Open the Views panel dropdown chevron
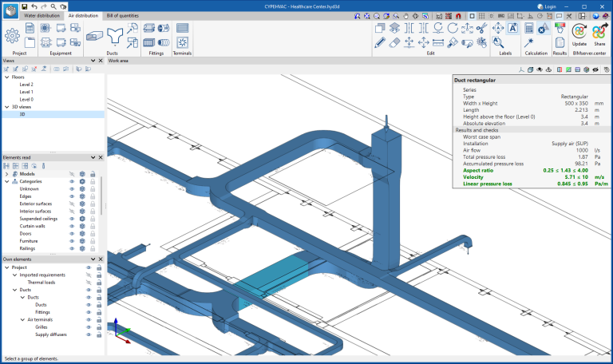The height and width of the screenshot is (364, 613). point(93,61)
